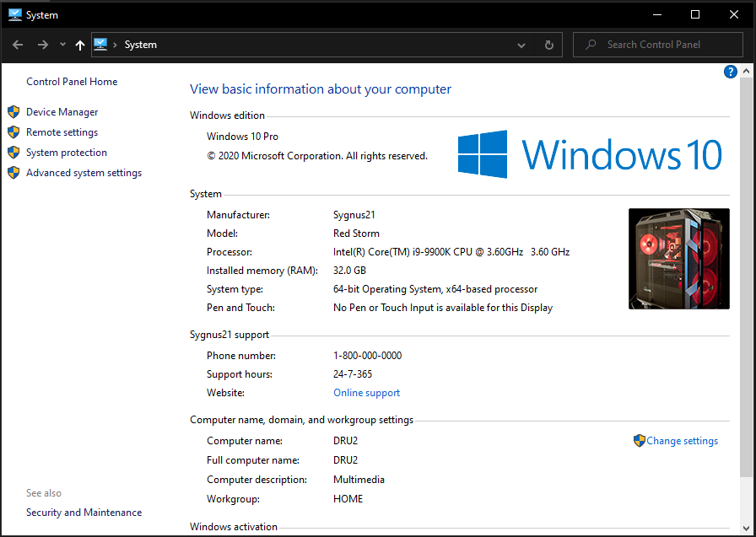756x537 pixels.
Task: Select the DRU2 value beside Computer name
Action: [x=345, y=441]
